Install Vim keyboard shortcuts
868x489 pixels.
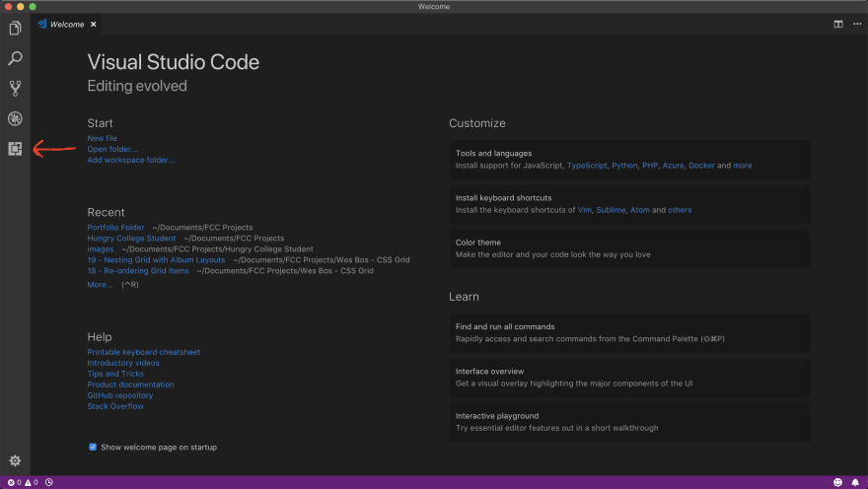pos(584,210)
